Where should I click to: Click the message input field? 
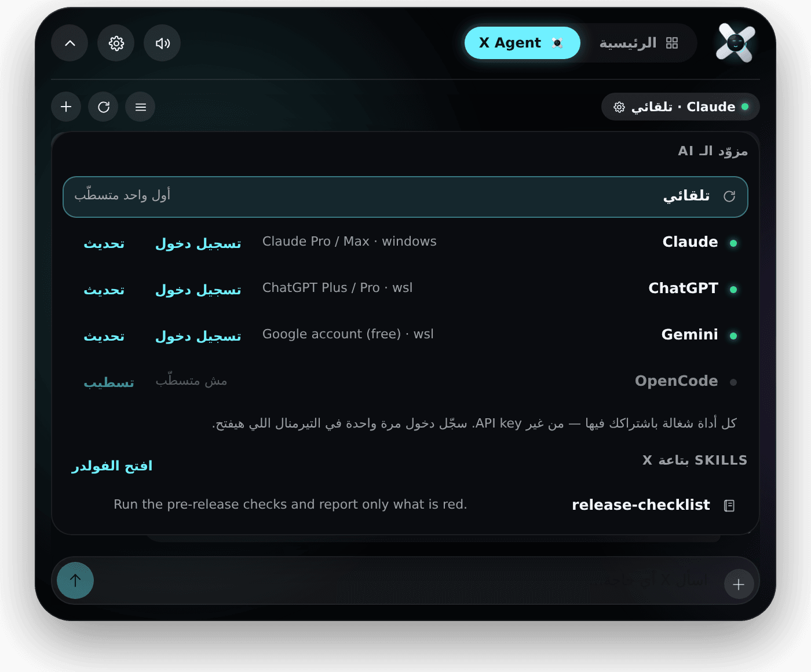pyautogui.click(x=405, y=580)
